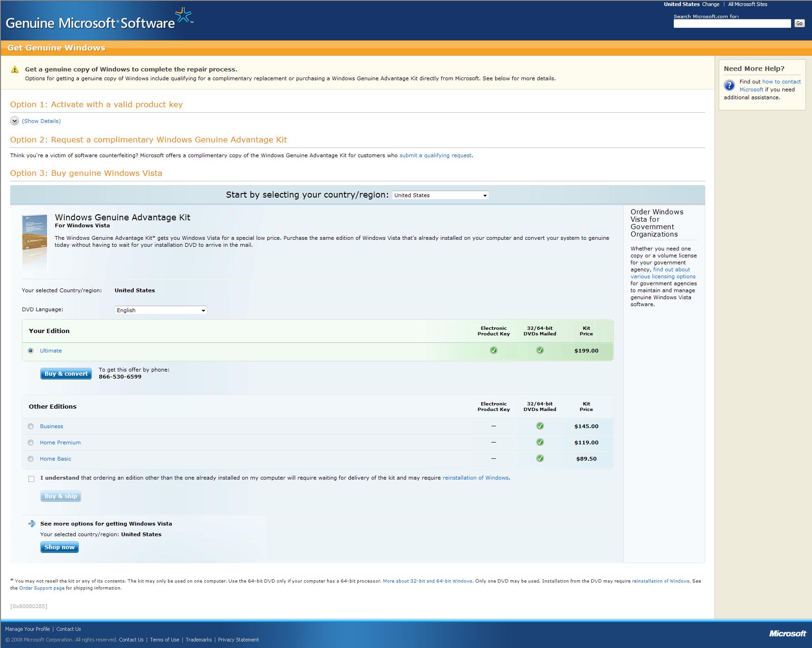Click Manage Your Profile in the footer

click(x=27, y=629)
